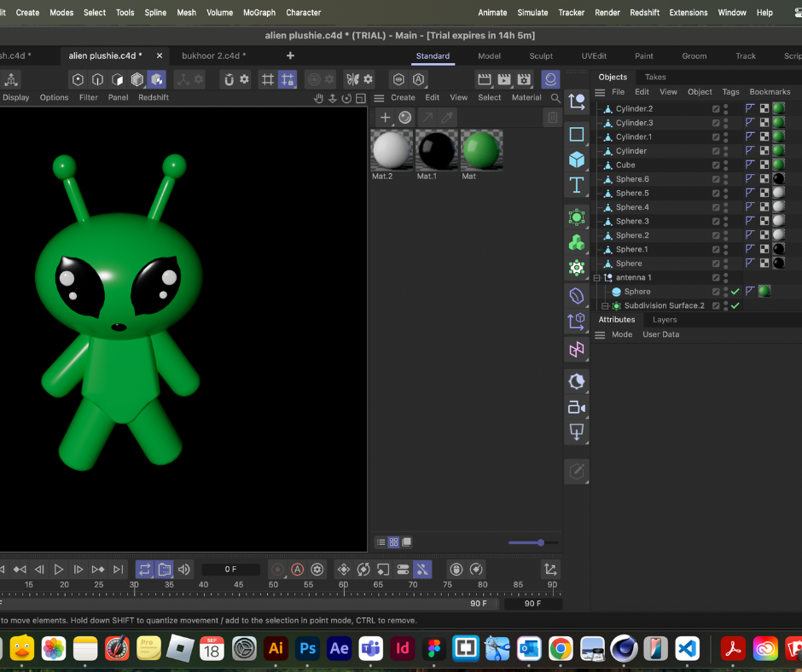Click Layers in the Attributes panel
The image size is (802, 672).
coord(665,319)
